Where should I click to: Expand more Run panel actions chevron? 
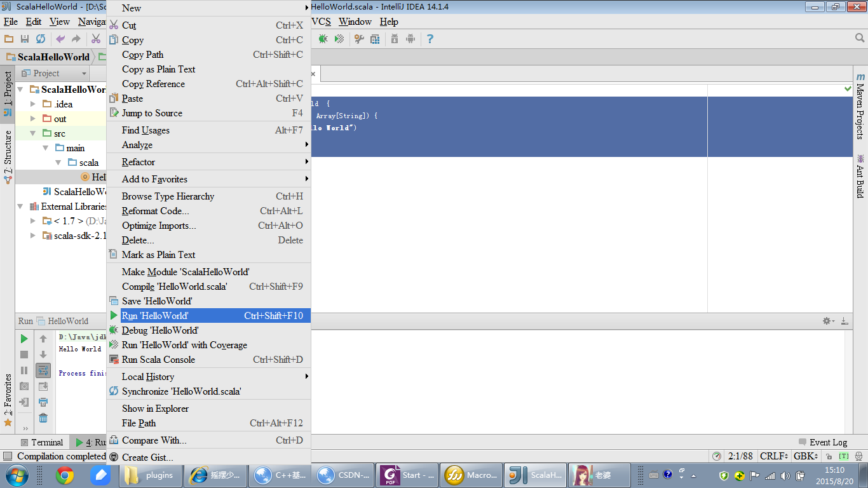(x=25, y=429)
